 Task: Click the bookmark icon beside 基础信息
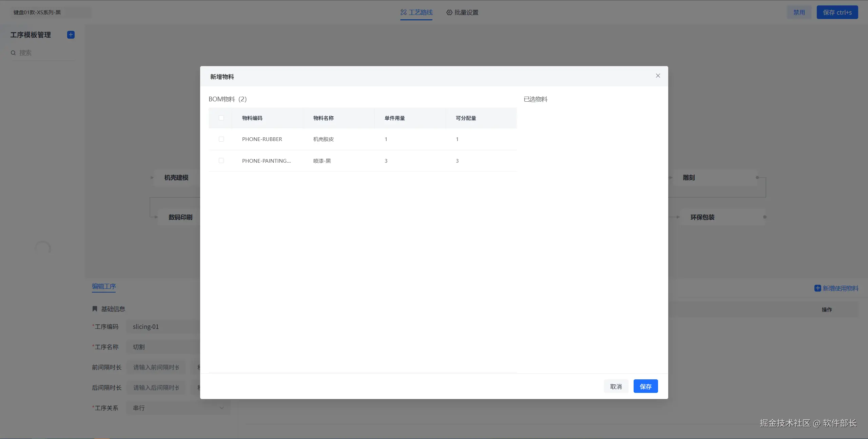click(x=95, y=309)
